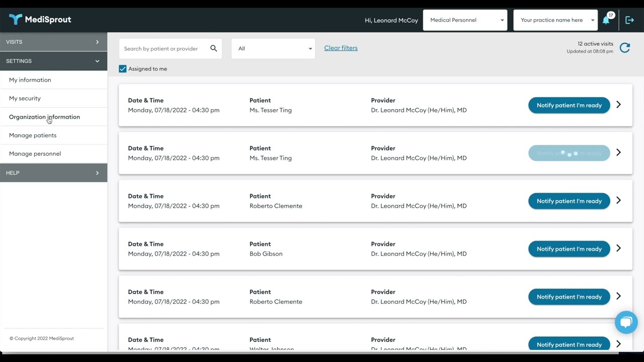Open Manage patients page
Image resolution: width=644 pixels, height=362 pixels.
(53, 135)
